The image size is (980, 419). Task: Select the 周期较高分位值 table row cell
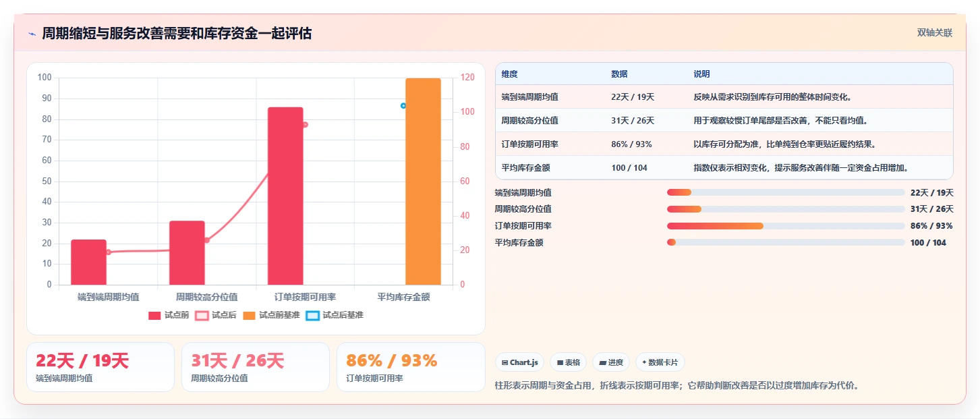point(529,121)
